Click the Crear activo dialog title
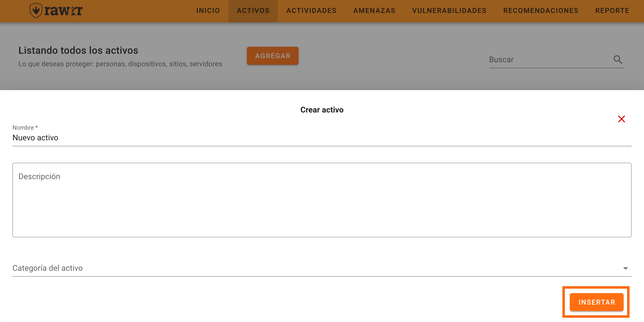The image size is (644, 322). 322,110
